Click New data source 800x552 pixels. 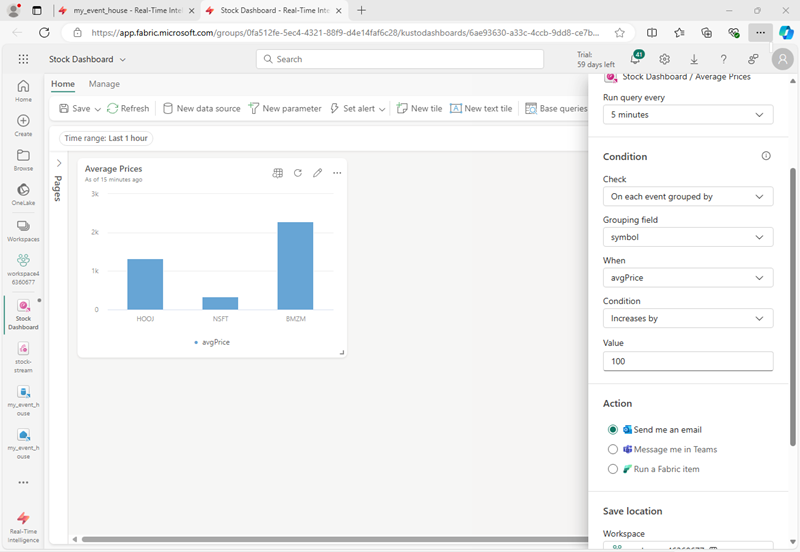click(x=202, y=109)
